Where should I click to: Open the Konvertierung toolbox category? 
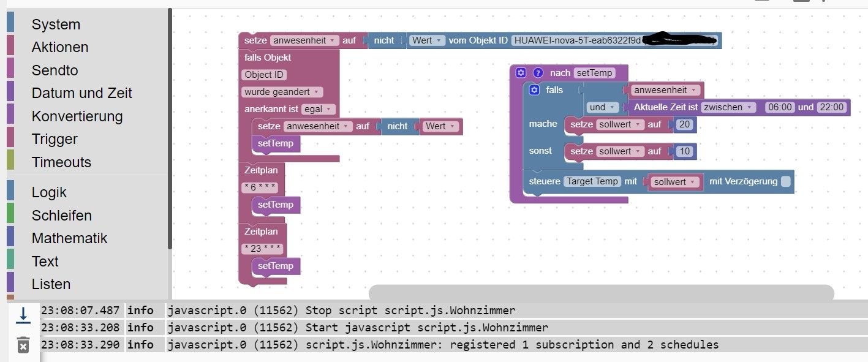coord(77,116)
